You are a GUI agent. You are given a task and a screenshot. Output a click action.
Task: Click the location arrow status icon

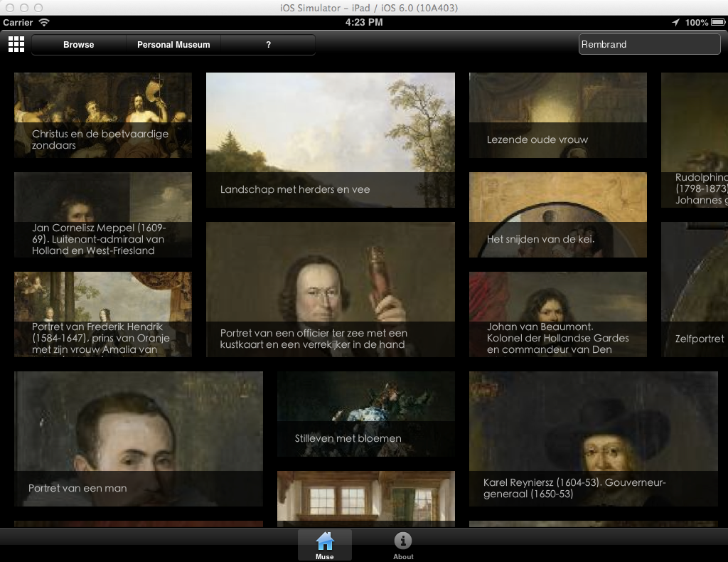[675, 22]
